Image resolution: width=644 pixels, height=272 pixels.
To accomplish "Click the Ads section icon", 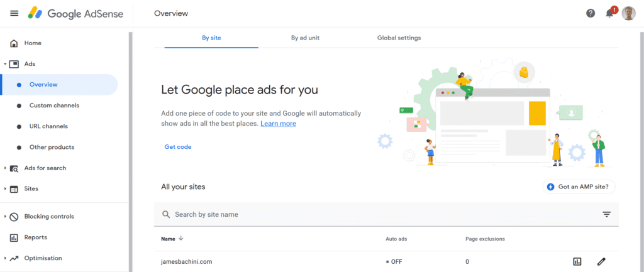I will (14, 64).
